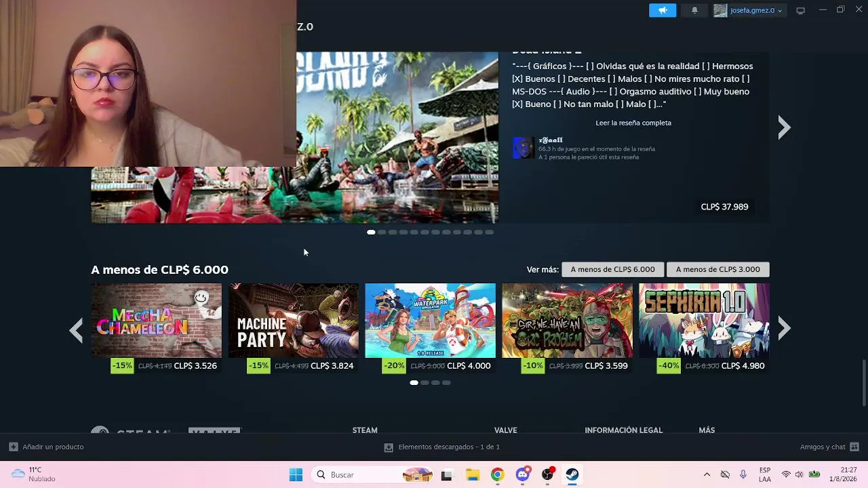The height and width of the screenshot is (488, 868).
Task: Open 'Elementos descargados - 1 de 1' status
Action: pos(449,447)
